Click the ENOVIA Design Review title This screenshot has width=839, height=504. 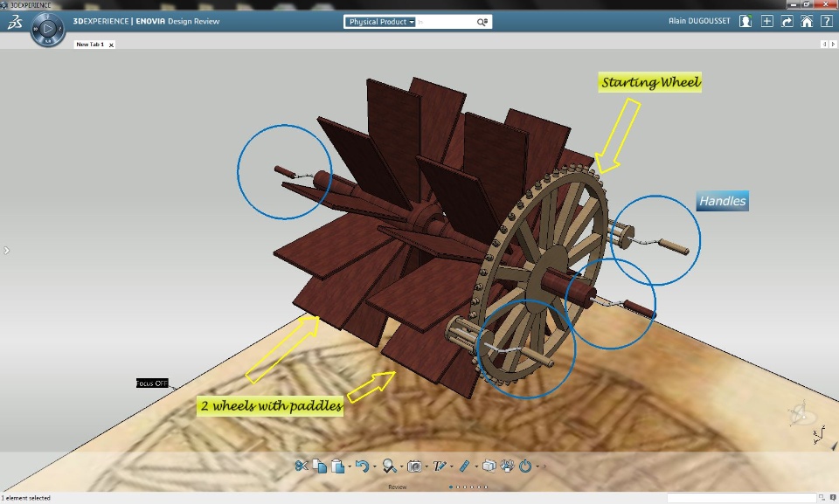177,22
